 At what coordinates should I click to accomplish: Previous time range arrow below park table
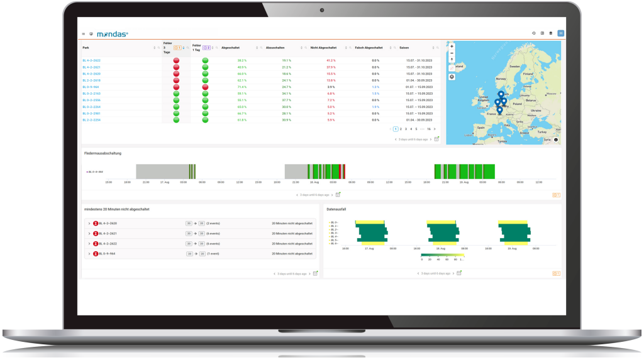396,139
